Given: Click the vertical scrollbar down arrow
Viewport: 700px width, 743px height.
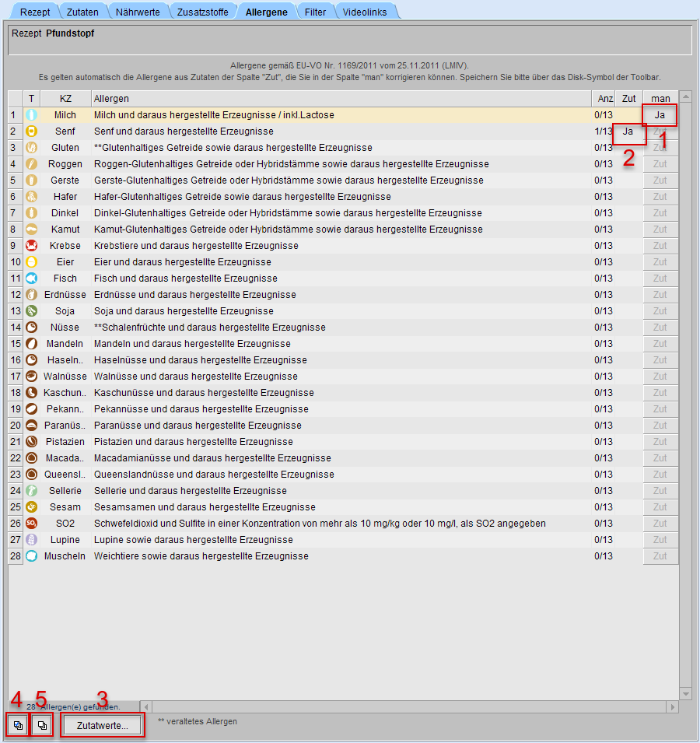Looking at the screenshot, I should (x=685, y=693).
